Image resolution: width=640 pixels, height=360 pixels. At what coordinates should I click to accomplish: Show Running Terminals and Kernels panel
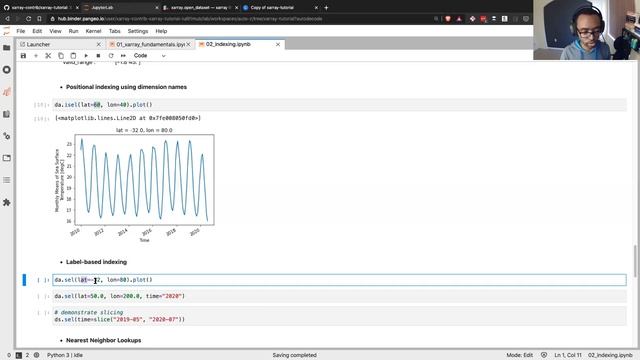pos(7,70)
